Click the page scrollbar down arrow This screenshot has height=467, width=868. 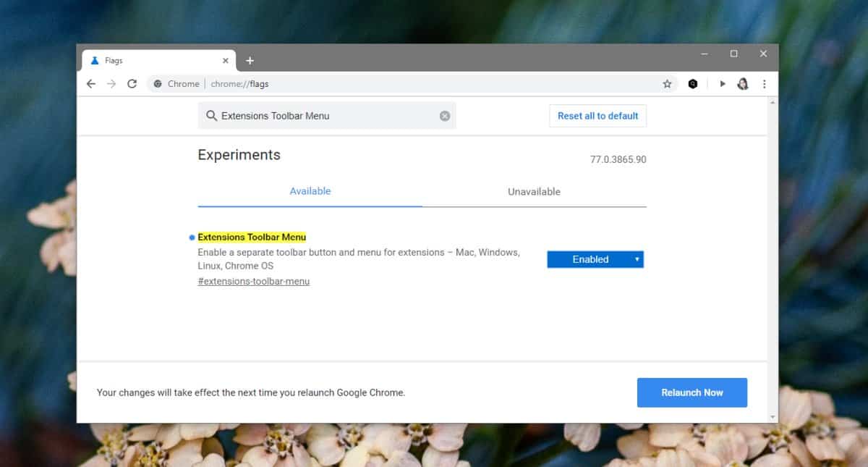(773, 417)
